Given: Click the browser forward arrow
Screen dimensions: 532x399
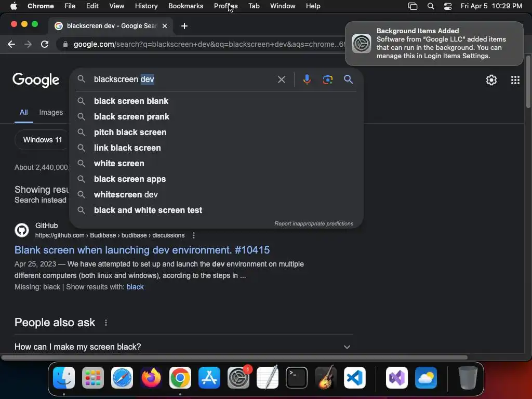Looking at the screenshot, I should point(28,44).
